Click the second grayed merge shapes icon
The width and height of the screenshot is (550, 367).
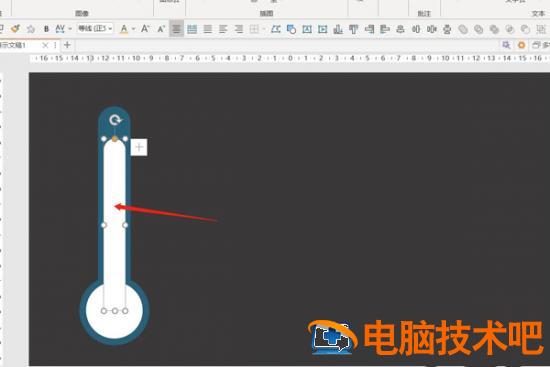point(478,29)
